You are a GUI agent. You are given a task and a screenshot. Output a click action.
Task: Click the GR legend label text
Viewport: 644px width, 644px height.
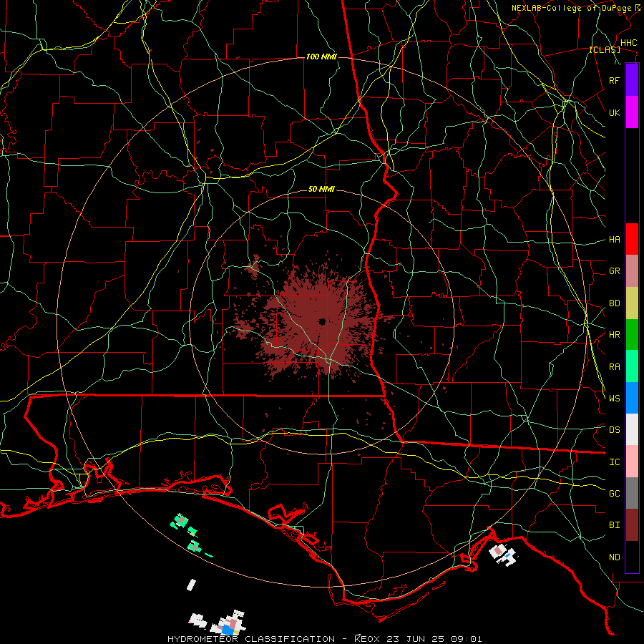coord(615,271)
